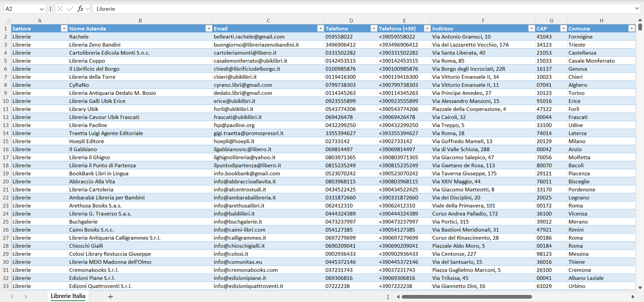
Task: Click the Select All corner triangle
Action: [7, 20]
